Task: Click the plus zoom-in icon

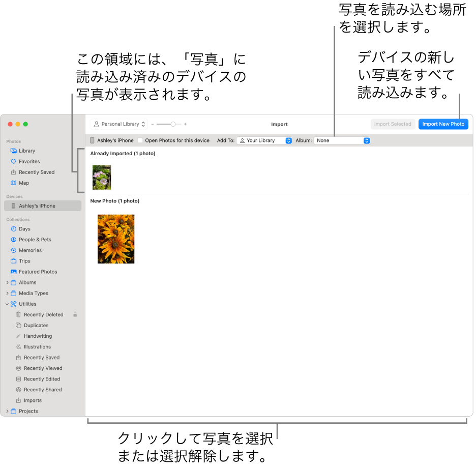Action: pos(185,124)
